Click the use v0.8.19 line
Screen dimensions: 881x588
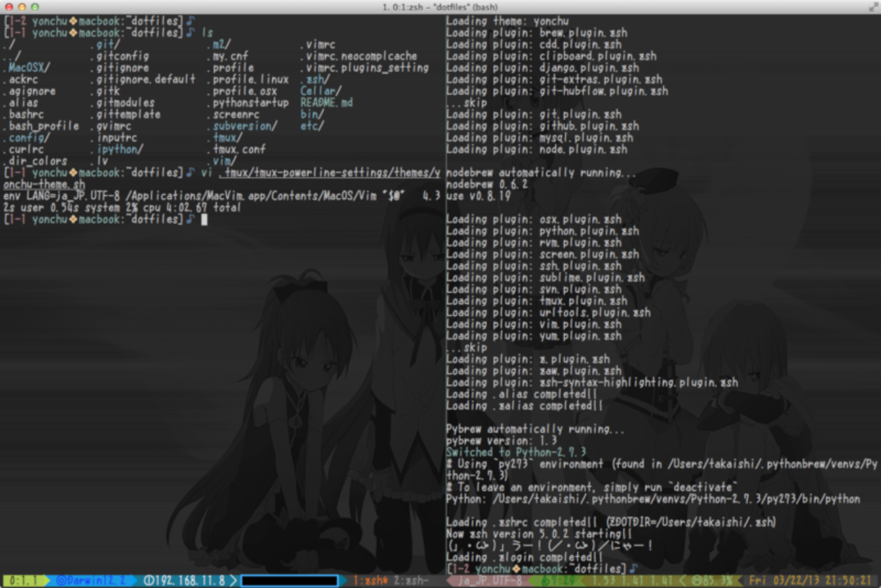(478, 196)
